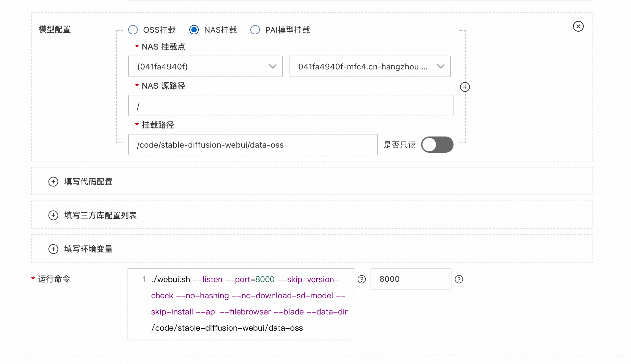
Task: Select the OSS挂载 radio button
Action: tap(133, 30)
